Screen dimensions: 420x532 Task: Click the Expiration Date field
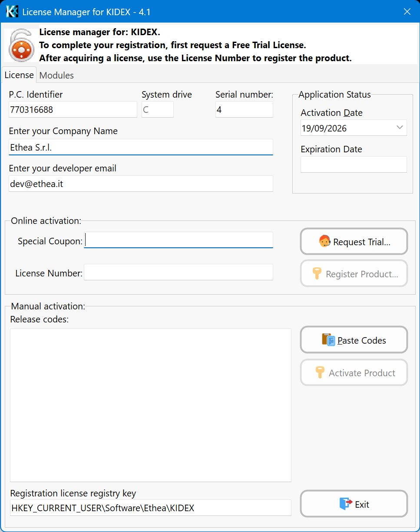[x=354, y=164]
